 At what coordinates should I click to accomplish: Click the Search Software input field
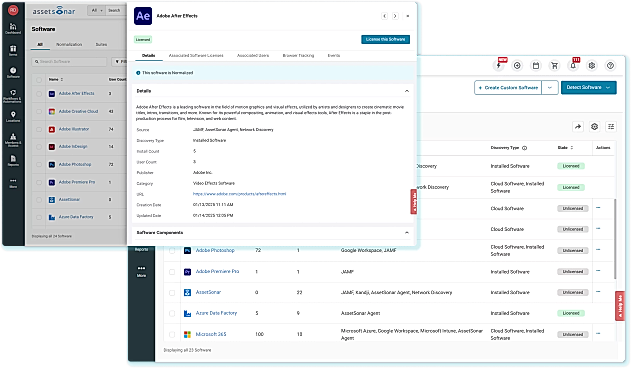click(x=69, y=62)
